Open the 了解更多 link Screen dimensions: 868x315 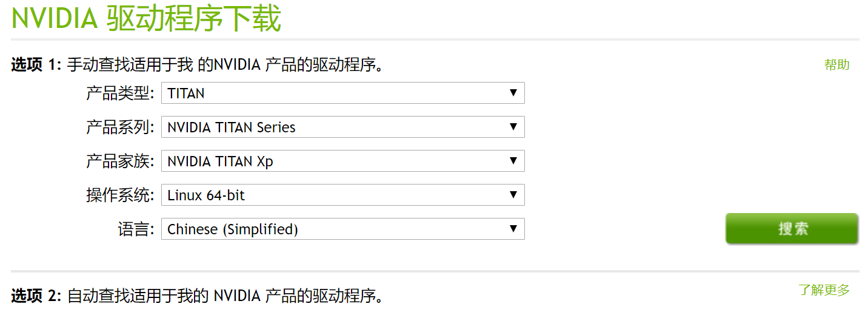(x=824, y=290)
